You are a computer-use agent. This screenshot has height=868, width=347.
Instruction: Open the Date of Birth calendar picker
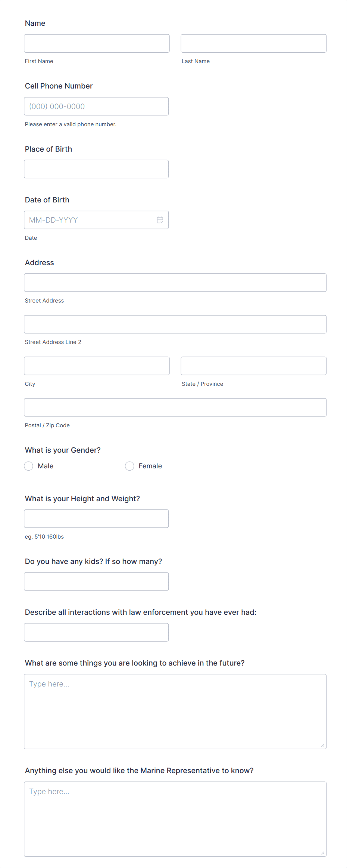coord(160,220)
